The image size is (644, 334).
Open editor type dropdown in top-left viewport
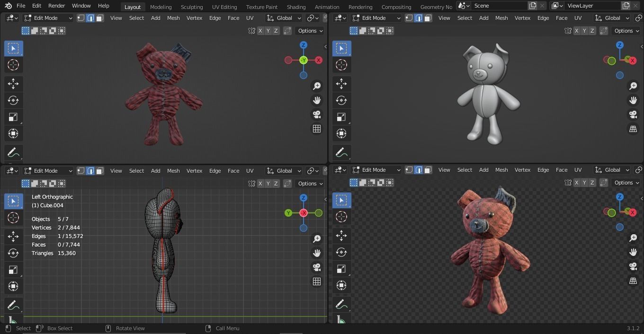12,18
